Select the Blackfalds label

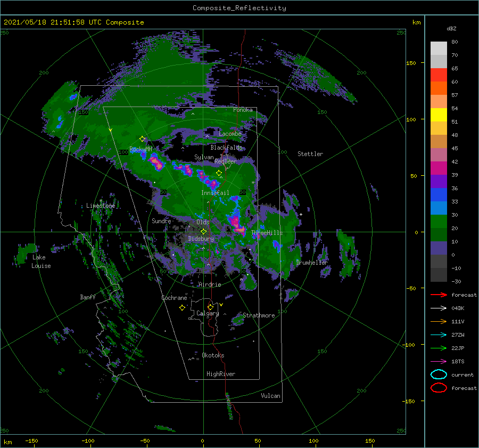pyautogui.click(x=226, y=148)
